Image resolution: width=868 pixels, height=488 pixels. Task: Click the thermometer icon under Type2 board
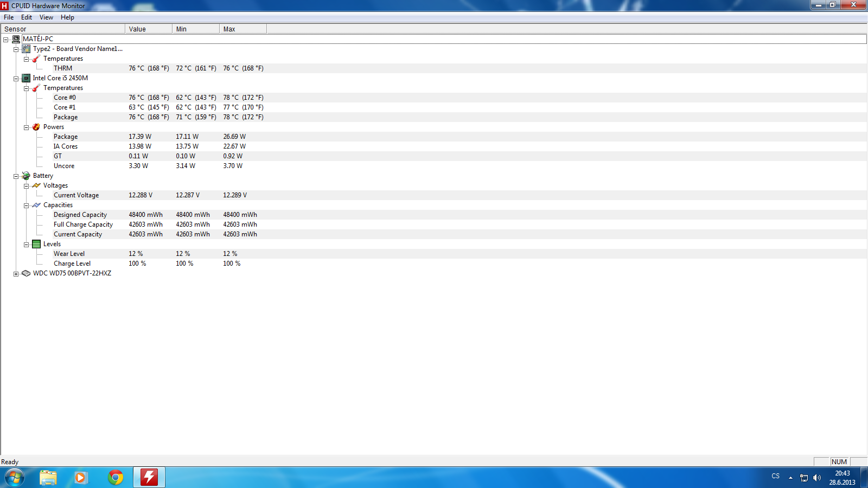click(x=36, y=59)
